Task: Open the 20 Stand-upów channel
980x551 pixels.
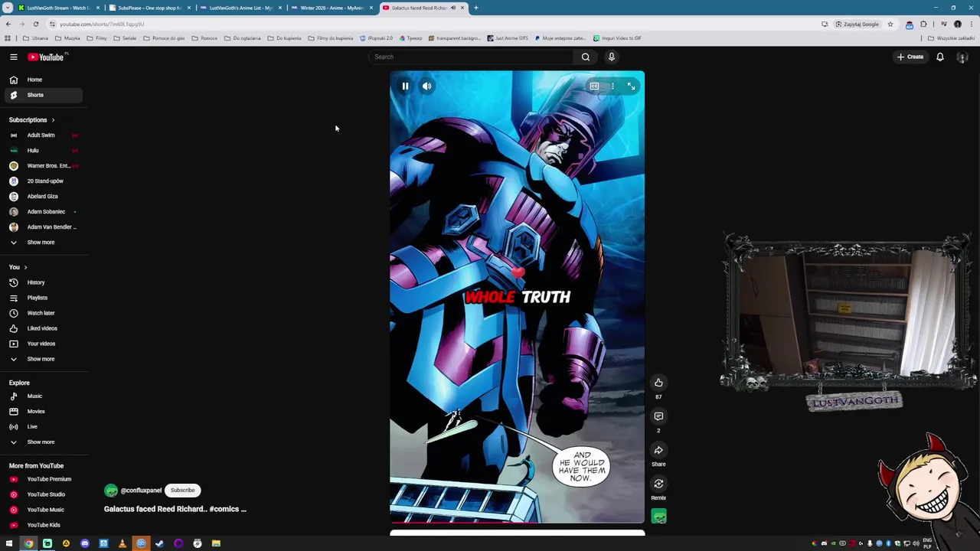Action: 43,181
